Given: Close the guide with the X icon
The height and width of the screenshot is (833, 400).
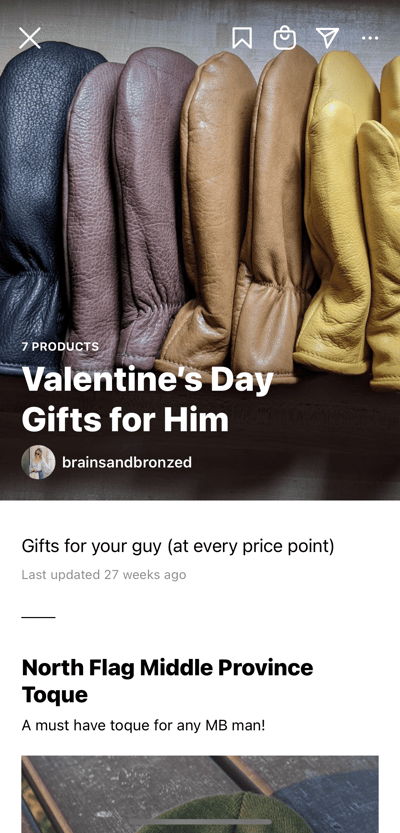Looking at the screenshot, I should pyautogui.click(x=30, y=38).
